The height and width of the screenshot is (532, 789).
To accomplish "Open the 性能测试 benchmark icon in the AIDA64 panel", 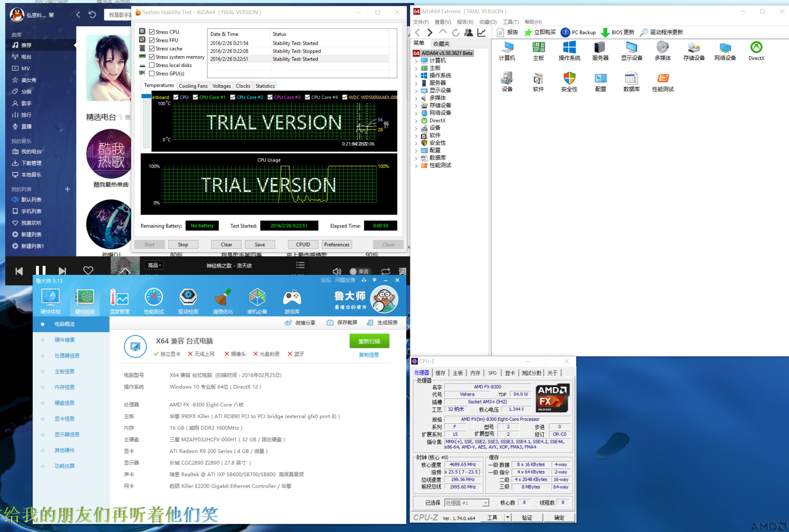I will pos(663,82).
